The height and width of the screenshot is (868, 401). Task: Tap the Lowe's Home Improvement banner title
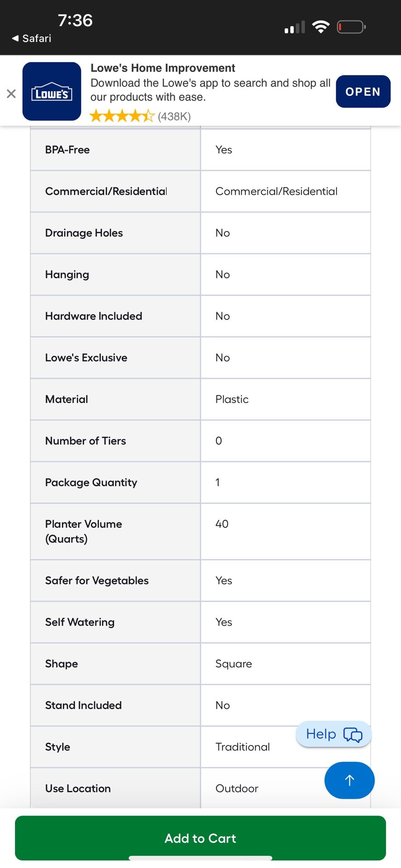tap(162, 68)
